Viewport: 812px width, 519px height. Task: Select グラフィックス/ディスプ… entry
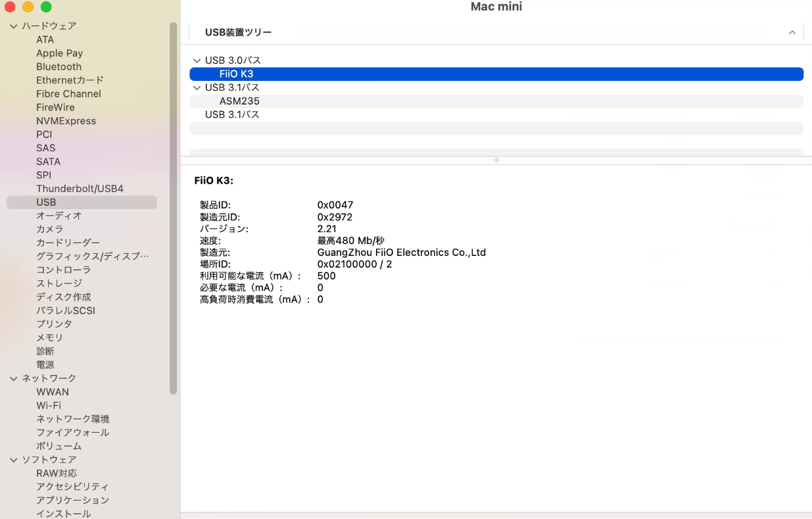93,256
